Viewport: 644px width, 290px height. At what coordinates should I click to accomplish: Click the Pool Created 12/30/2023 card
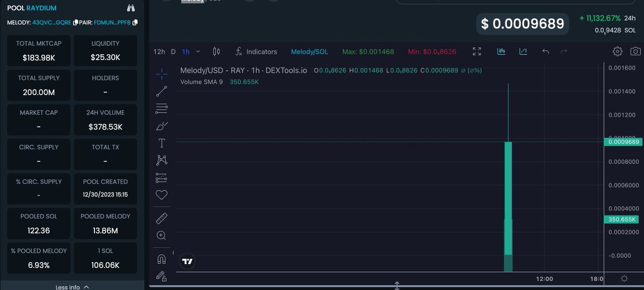(105, 189)
